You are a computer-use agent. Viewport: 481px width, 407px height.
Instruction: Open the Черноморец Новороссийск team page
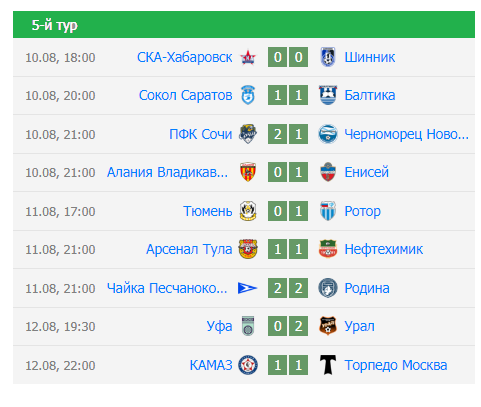click(x=406, y=134)
